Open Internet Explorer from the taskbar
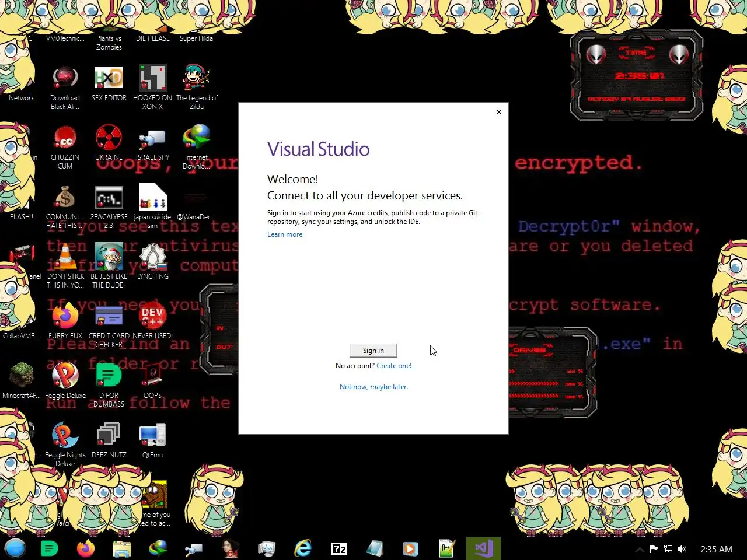 303,548
